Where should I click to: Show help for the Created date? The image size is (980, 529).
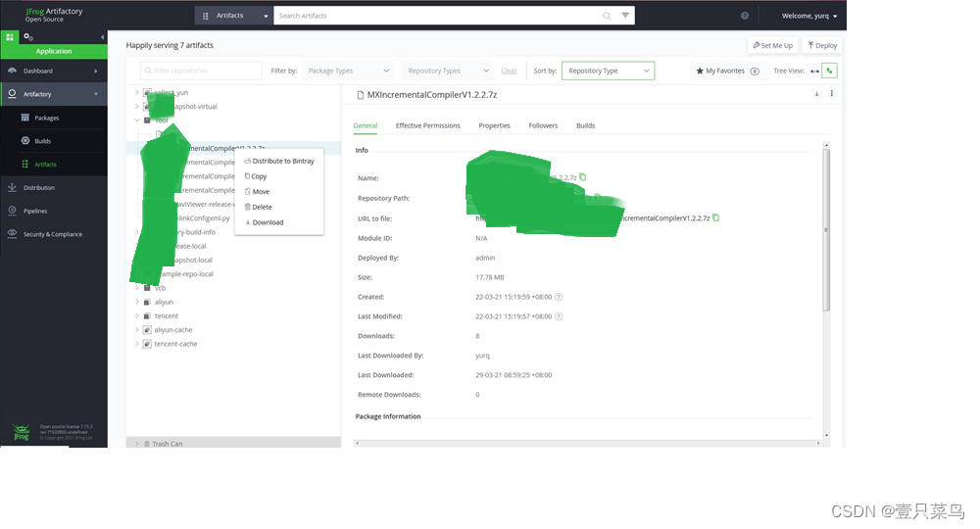(559, 297)
